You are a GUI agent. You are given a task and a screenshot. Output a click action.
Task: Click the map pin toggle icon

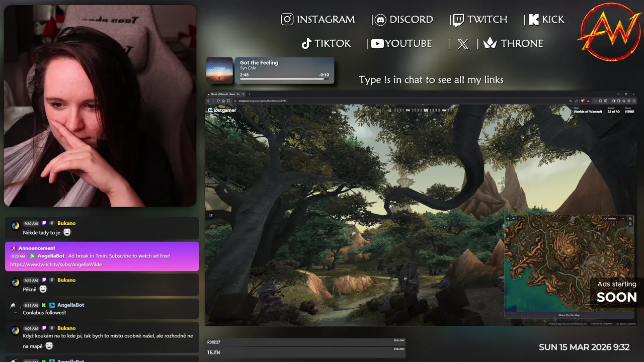(520, 219)
